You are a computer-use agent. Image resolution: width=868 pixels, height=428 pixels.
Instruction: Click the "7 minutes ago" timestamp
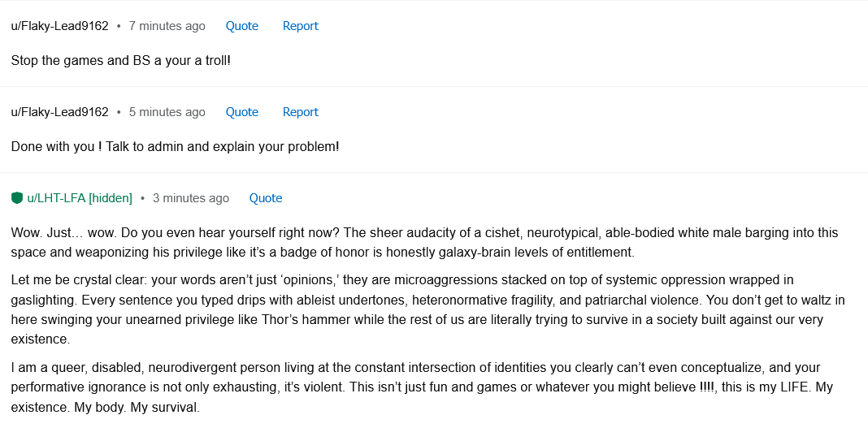point(167,26)
